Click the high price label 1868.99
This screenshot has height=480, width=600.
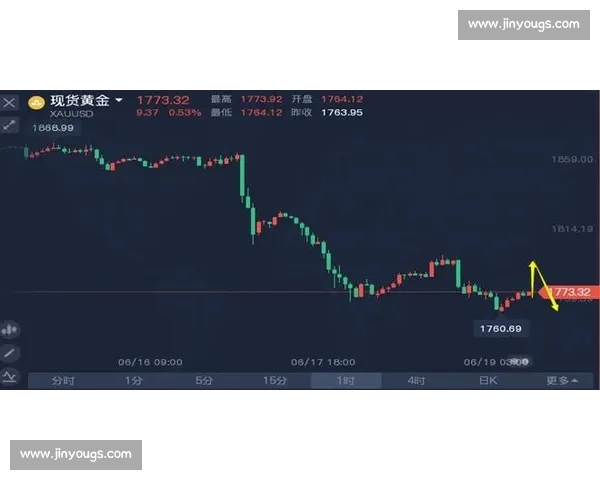tap(53, 128)
